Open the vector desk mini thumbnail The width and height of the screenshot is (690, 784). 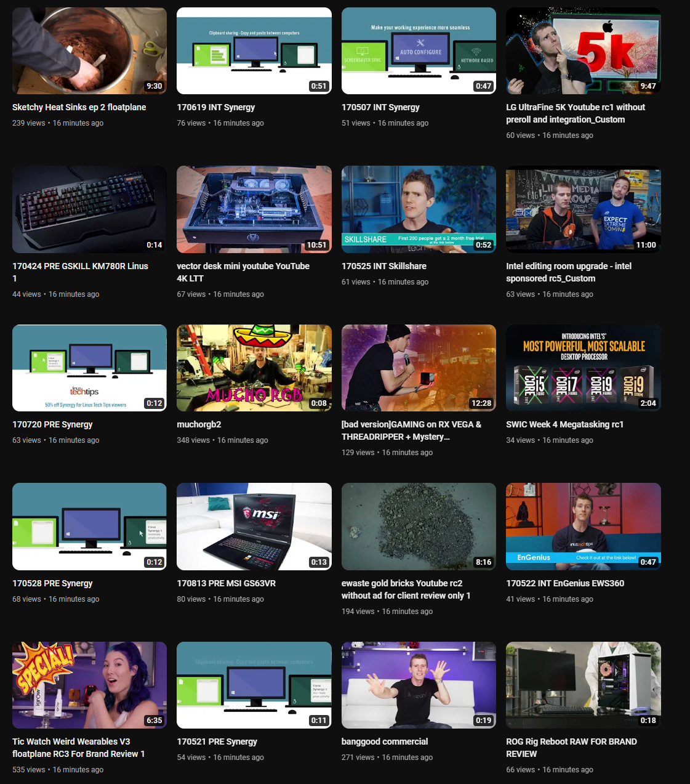(x=254, y=209)
